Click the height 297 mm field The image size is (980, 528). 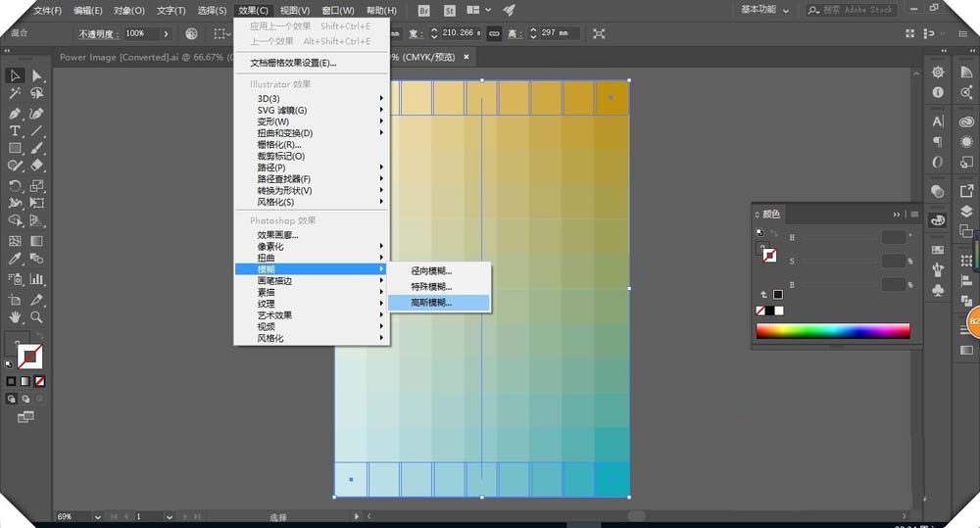tap(560, 33)
